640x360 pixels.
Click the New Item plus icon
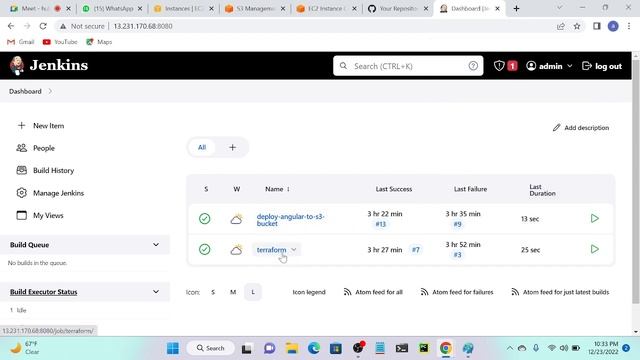click(22, 126)
